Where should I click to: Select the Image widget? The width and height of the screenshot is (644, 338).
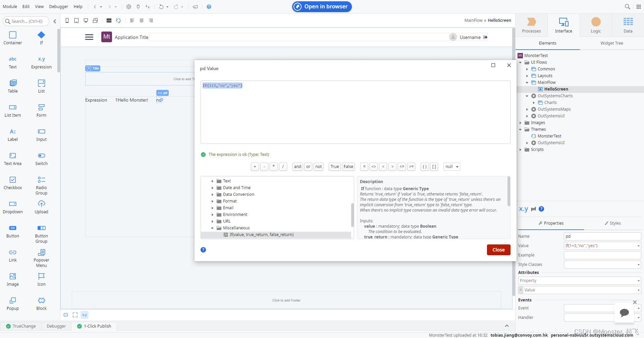click(x=13, y=279)
